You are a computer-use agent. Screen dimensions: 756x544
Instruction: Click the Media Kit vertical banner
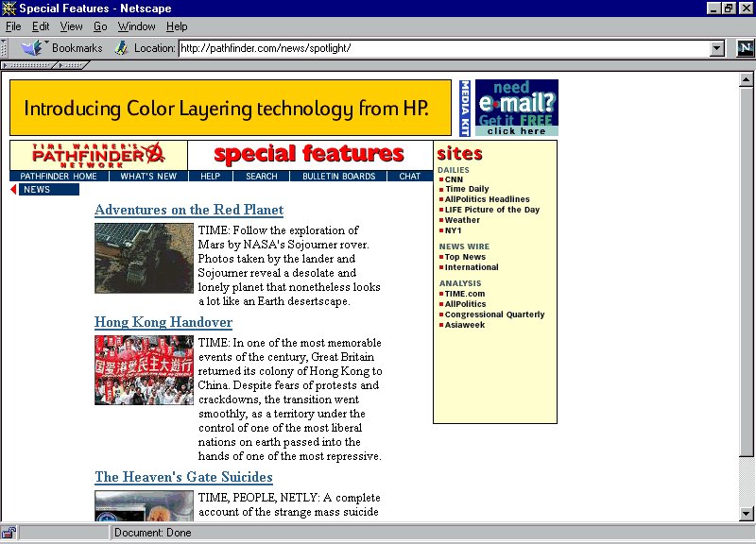[x=465, y=108]
